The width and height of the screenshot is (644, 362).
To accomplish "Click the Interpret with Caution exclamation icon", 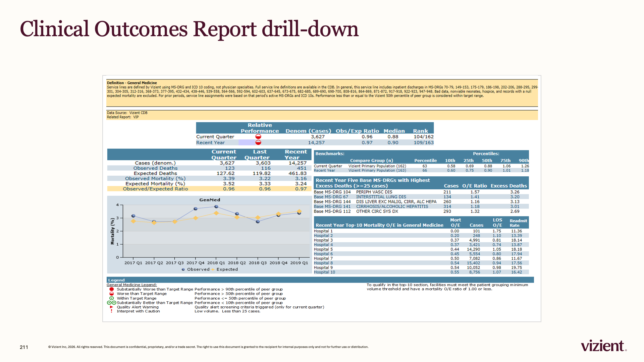I will click(112, 311).
